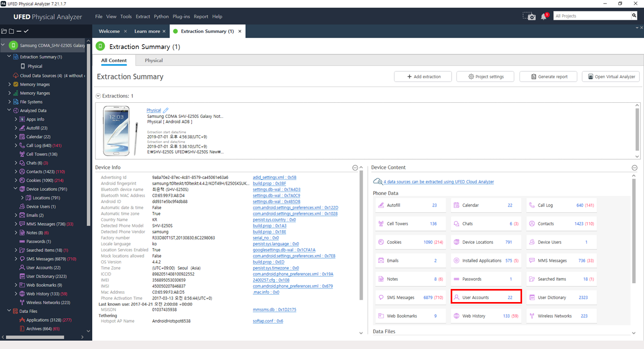Click the open folder icon in tree toolbar
Viewport: 644px width, 349px height.
(4, 31)
